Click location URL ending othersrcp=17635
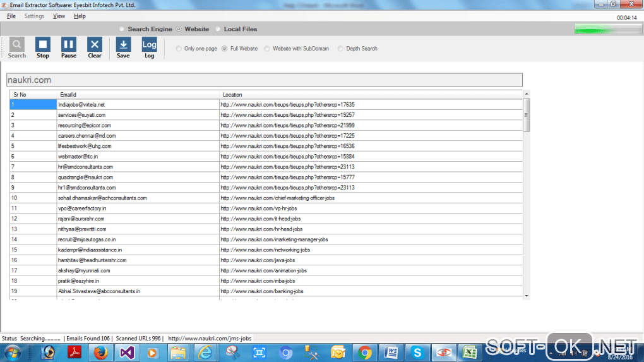The image size is (644, 362). coord(287,105)
